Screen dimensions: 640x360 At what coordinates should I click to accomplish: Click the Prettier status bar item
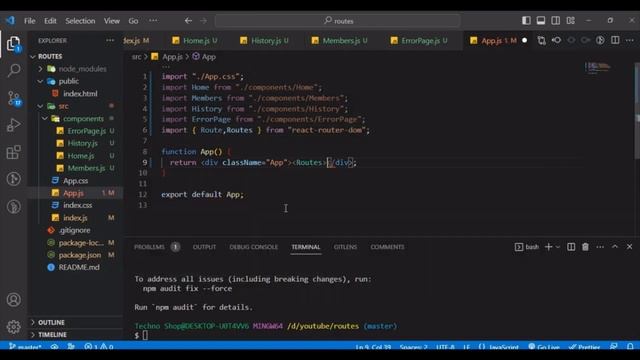pyautogui.click(x=584, y=347)
